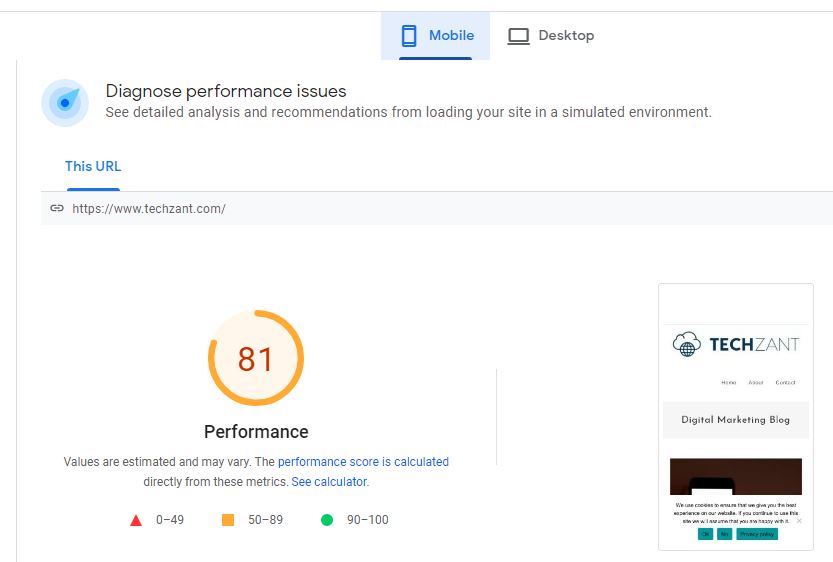Click the desktop laptop icon
833x562 pixels.
pos(518,36)
